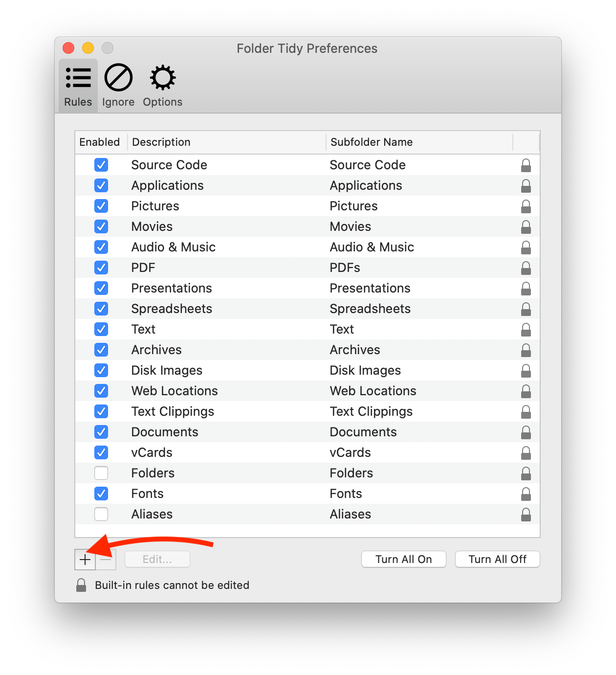Click the lock icon in Fonts row
The width and height of the screenshot is (616, 675).
click(x=526, y=494)
